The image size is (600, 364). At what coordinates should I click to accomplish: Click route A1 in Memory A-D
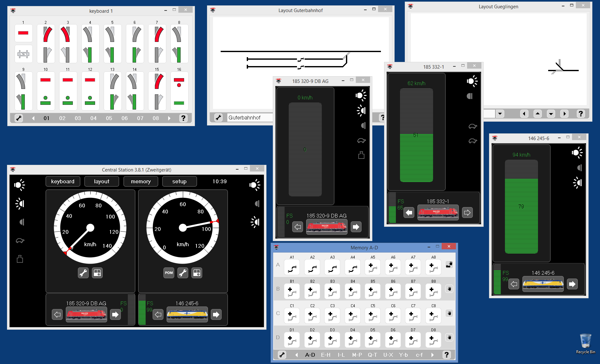(292, 267)
